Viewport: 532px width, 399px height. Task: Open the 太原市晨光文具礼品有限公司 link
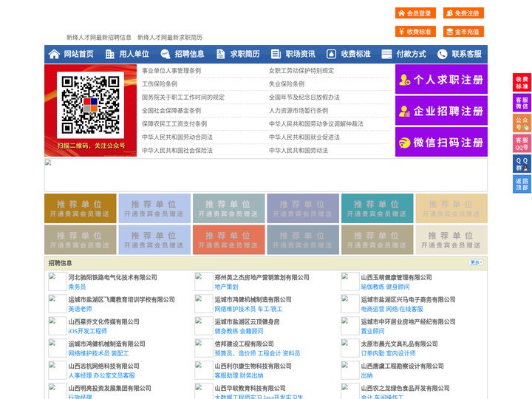click(399, 344)
